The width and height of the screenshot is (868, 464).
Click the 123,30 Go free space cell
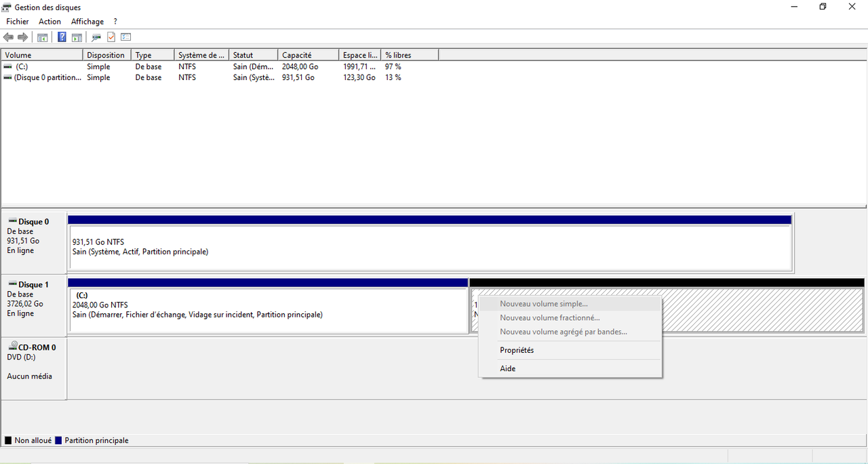359,78
